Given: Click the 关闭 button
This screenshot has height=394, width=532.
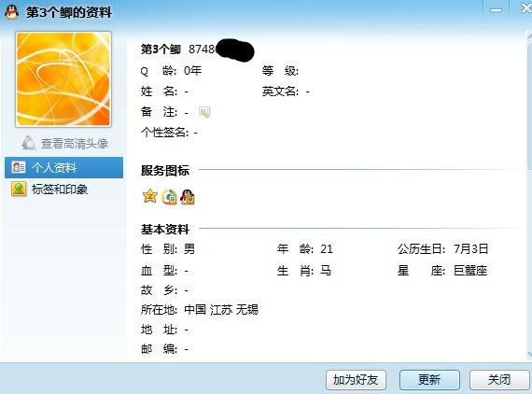Looking at the screenshot, I should tap(499, 380).
